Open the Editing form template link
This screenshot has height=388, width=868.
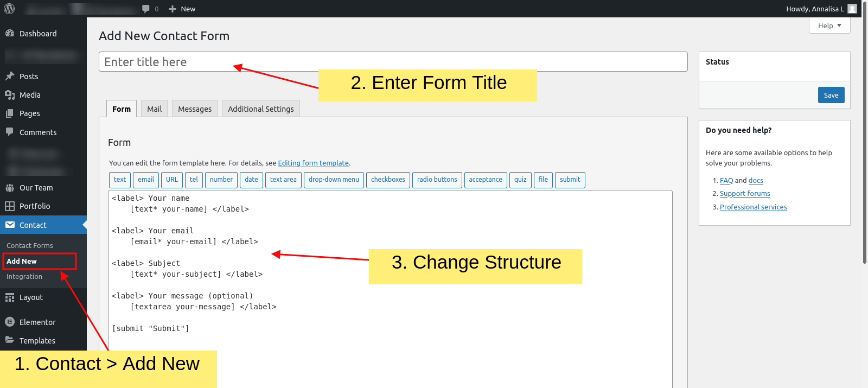point(314,163)
